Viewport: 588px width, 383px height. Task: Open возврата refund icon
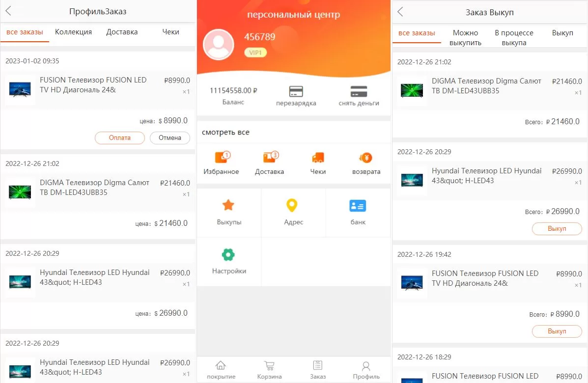[366, 158]
